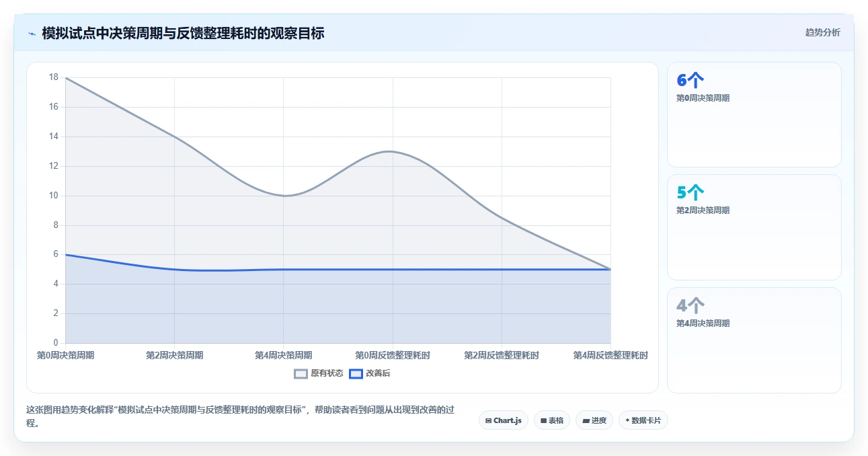Click the 第2周决策周期 card caption
Screen dimensions: 868x456
tap(703, 211)
